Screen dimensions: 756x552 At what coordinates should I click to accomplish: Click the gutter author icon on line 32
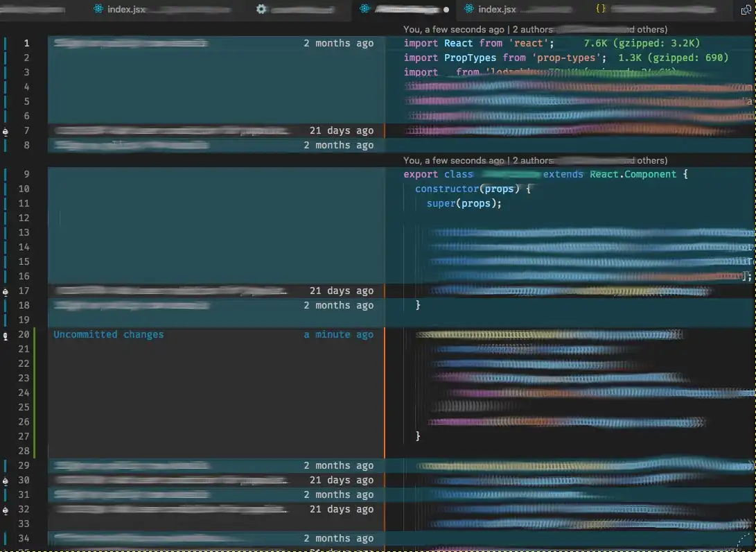(6, 510)
